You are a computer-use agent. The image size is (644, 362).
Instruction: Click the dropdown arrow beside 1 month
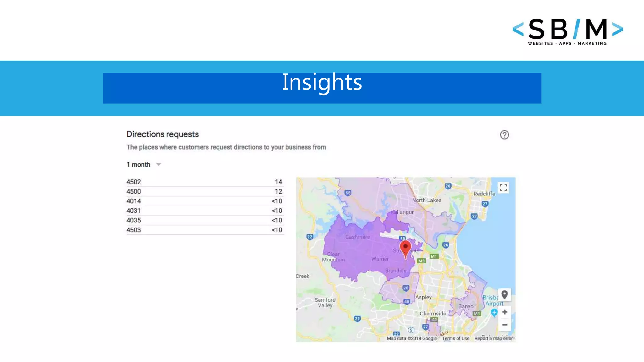coord(158,165)
